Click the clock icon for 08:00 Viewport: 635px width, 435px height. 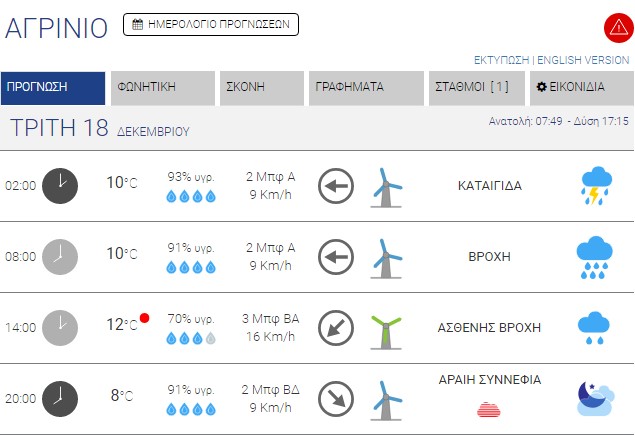tap(60, 256)
